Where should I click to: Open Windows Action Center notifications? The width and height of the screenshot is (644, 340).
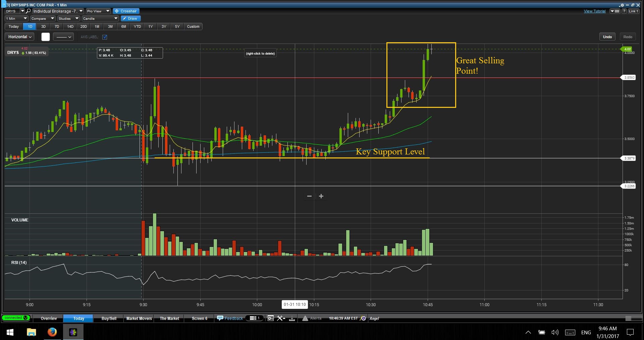pos(630,332)
